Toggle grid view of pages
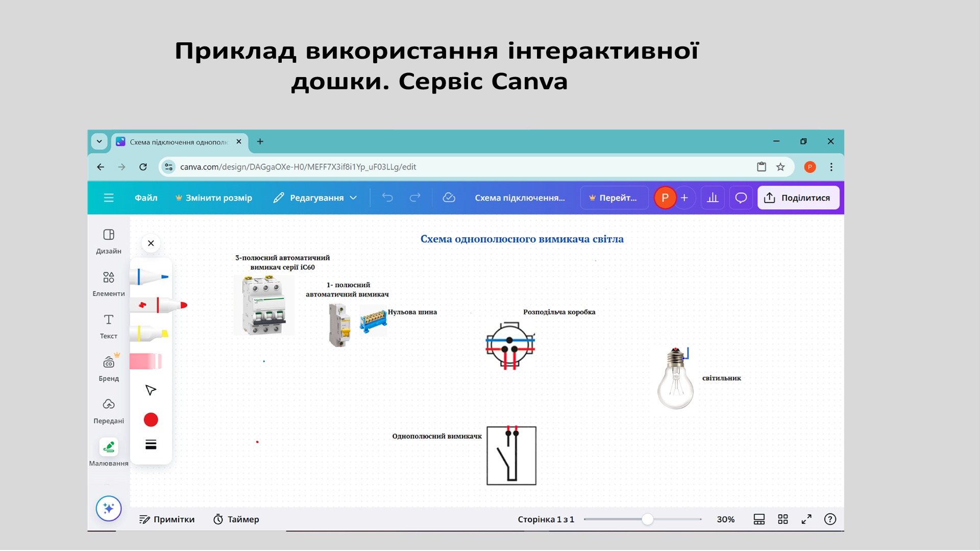Viewport: 980px width, 551px height. tap(782, 519)
